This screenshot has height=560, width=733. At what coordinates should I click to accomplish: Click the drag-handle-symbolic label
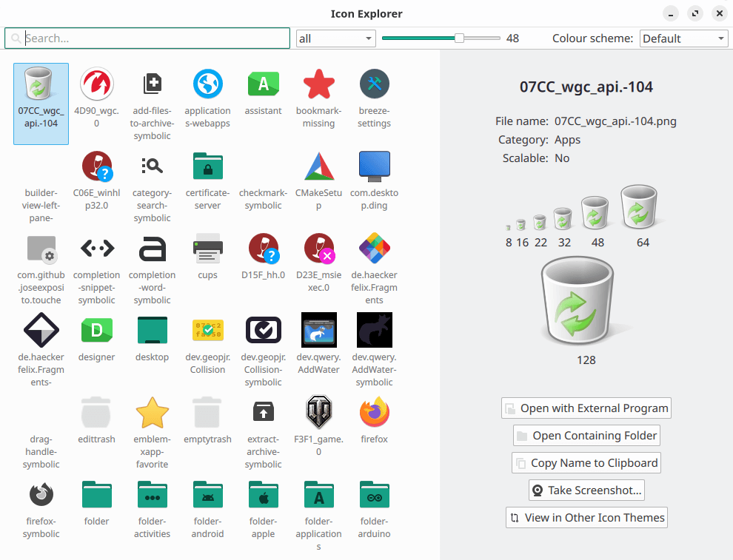(x=41, y=452)
